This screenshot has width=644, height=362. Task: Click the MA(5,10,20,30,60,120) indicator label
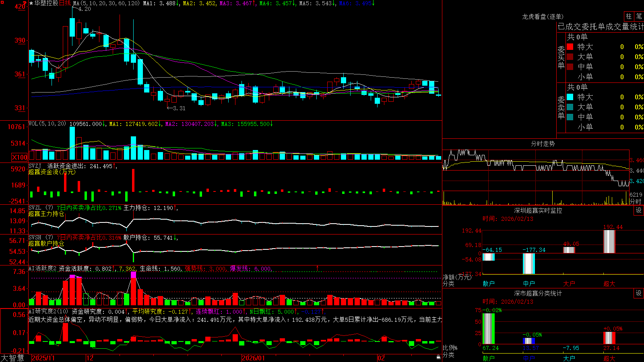pyautogui.click(x=106, y=3)
